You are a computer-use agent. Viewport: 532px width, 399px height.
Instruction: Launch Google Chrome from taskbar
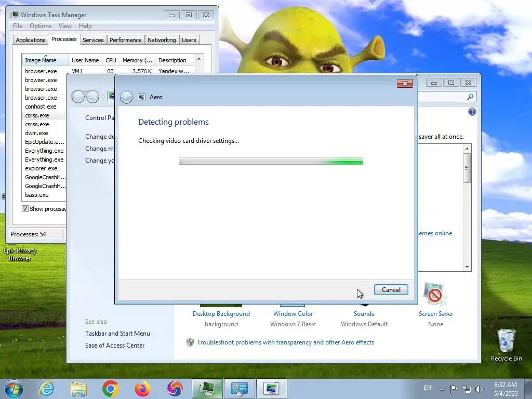pos(110,389)
